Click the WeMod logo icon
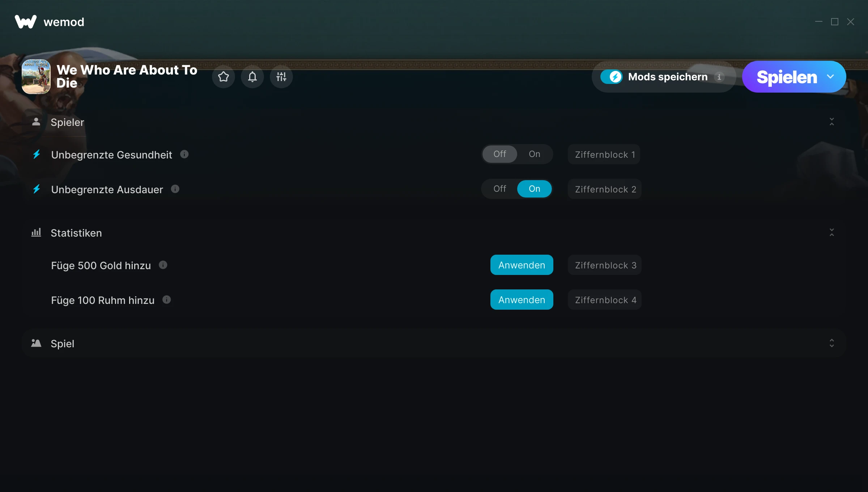 [x=26, y=22]
